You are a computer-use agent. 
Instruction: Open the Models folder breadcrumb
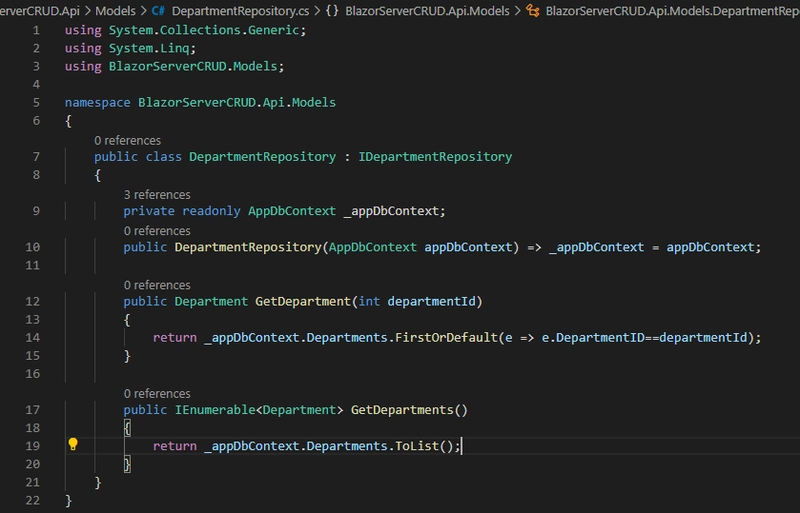115,10
